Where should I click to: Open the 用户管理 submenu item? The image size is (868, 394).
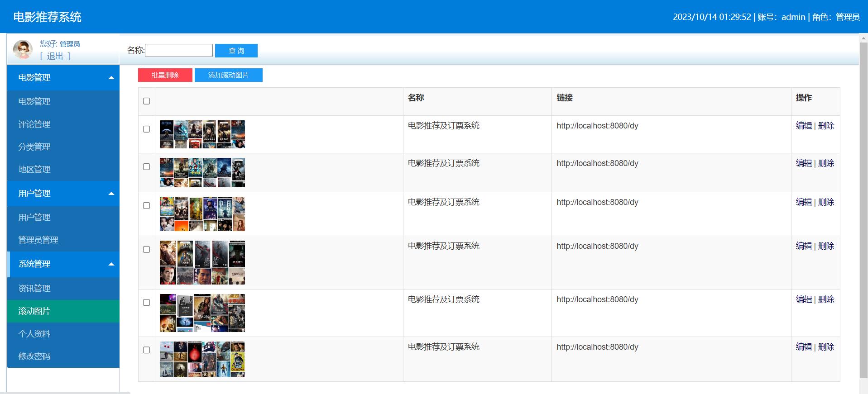click(x=63, y=217)
